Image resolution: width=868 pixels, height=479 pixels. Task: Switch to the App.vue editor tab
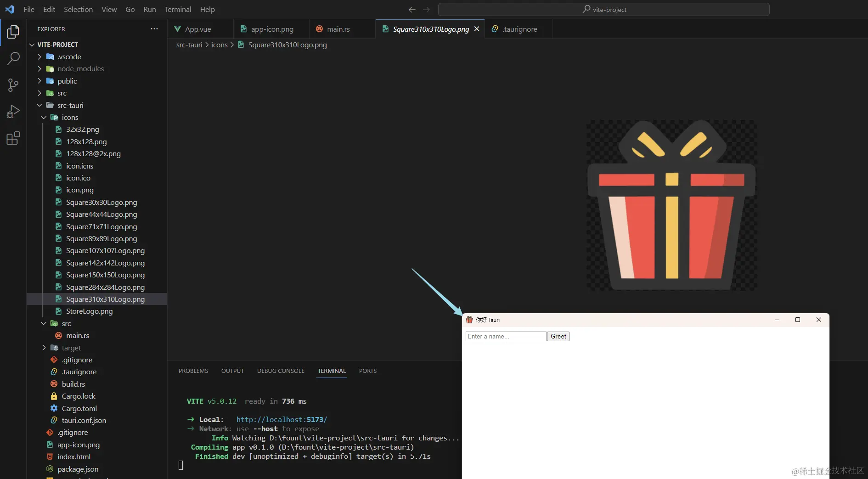click(200, 29)
